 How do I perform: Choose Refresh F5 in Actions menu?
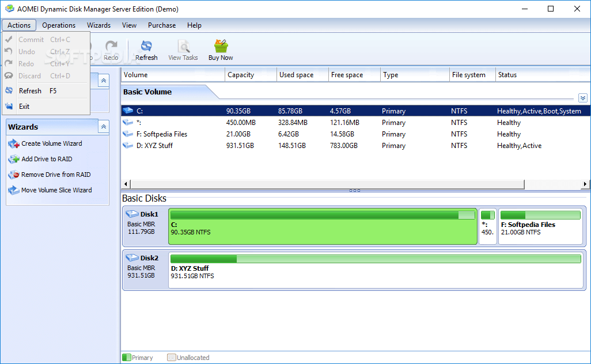point(46,91)
